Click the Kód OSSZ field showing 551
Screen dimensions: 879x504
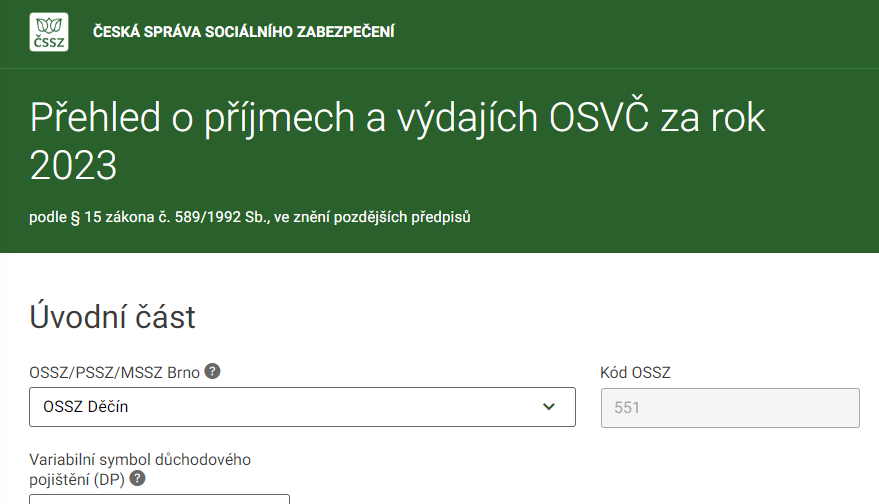coord(730,408)
